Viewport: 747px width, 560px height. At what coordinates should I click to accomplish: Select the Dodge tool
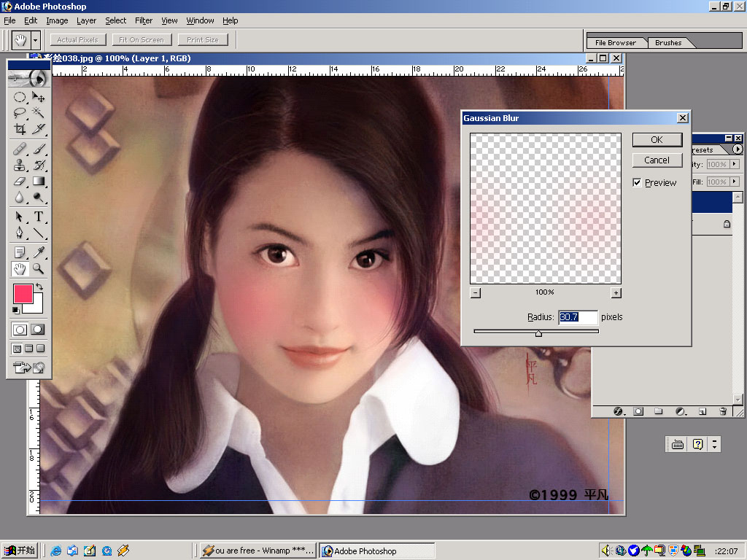38,197
